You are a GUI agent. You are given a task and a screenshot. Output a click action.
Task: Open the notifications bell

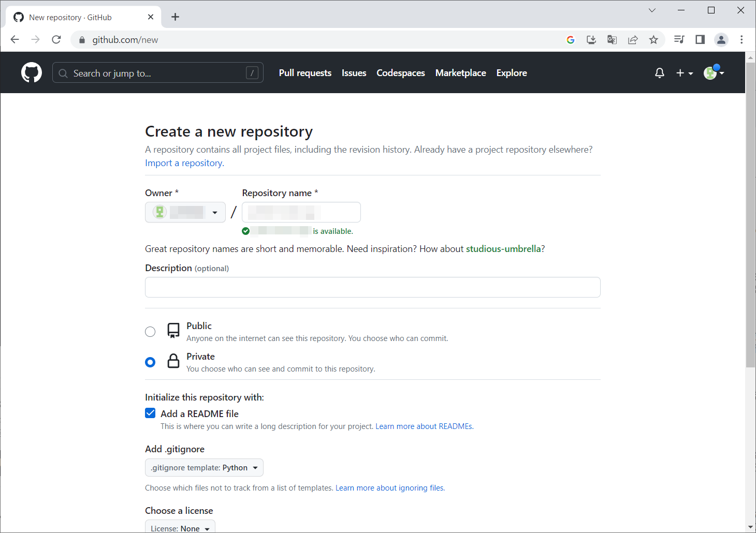659,73
